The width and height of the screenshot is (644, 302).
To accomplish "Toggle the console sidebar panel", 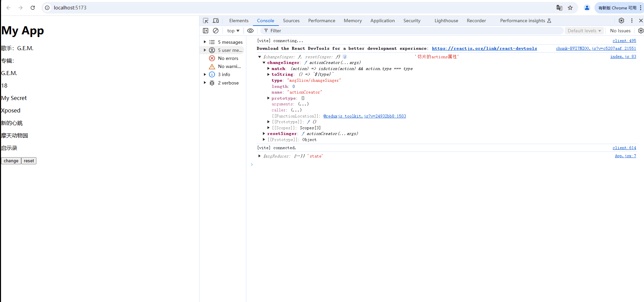I will [x=206, y=31].
